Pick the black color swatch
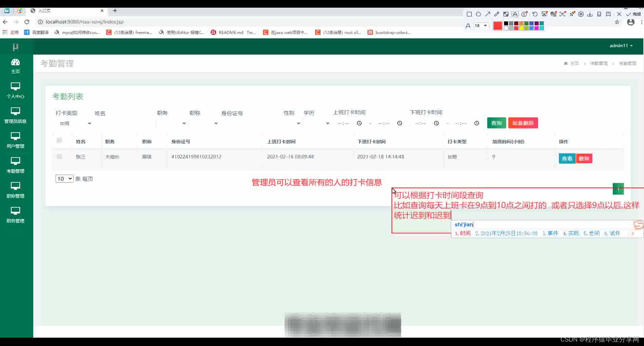 [x=506, y=23]
